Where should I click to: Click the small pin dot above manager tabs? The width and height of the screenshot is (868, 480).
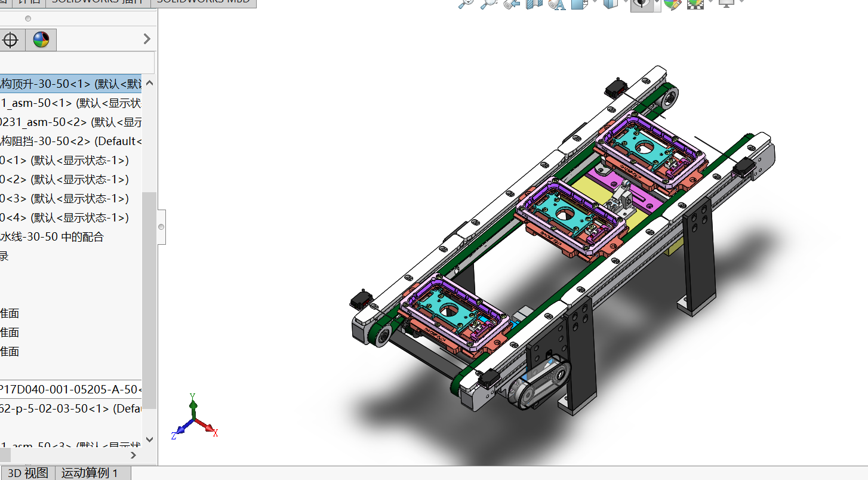27,19
